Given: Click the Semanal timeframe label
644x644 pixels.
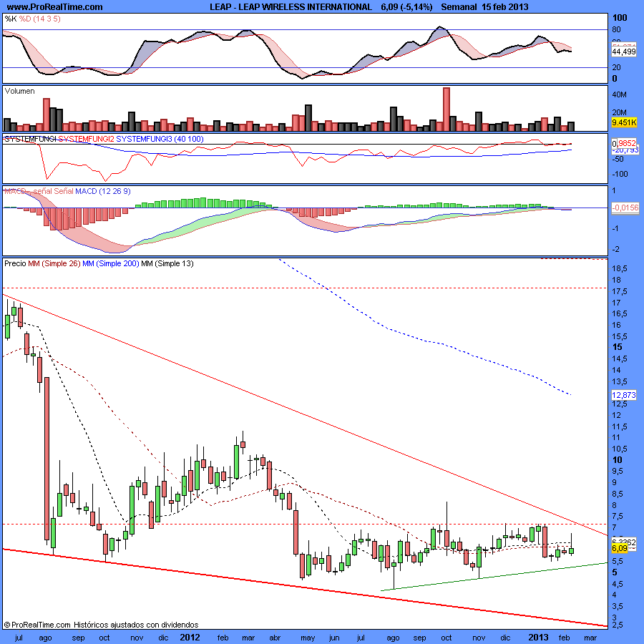Looking at the screenshot, I should [x=459, y=7].
